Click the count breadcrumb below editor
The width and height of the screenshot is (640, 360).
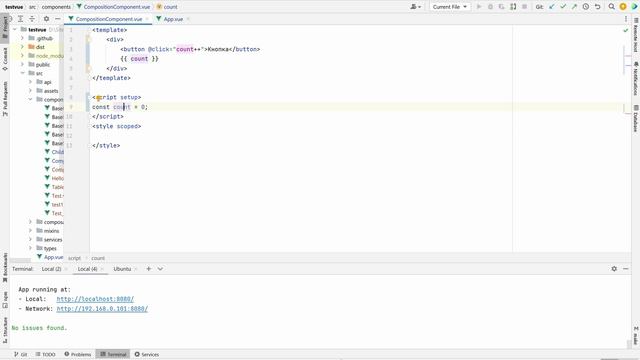pyautogui.click(x=98, y=258)
